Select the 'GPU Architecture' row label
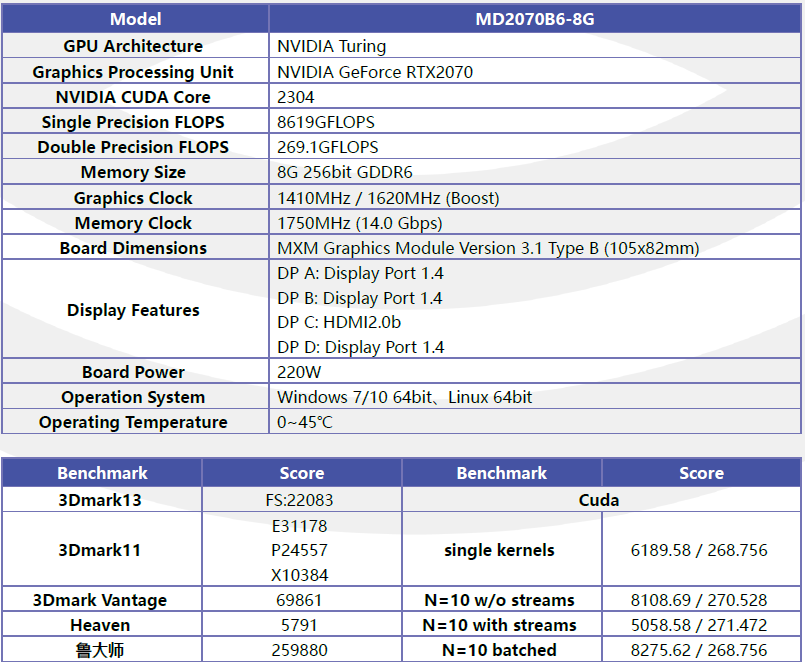The width and height of the screenshot is (805, 664). point(133,46)
